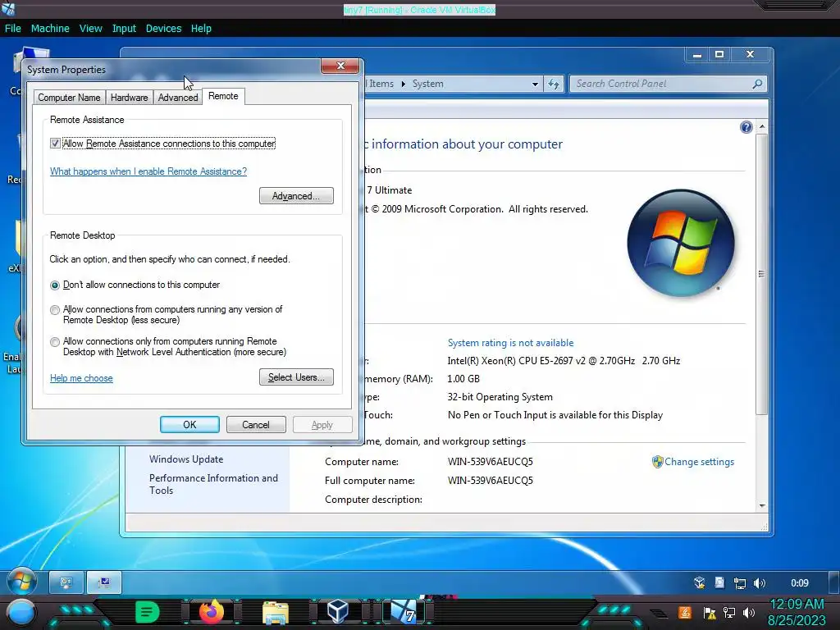Click host clock showing 12:09 AM
Screen dimensions: 840x630
[x=797, y=604]
